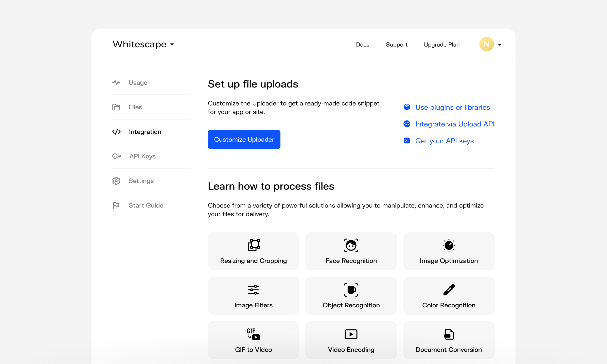Open the Face Recognition icon card
Screen dimensions: 607x364
coord(351,245)
